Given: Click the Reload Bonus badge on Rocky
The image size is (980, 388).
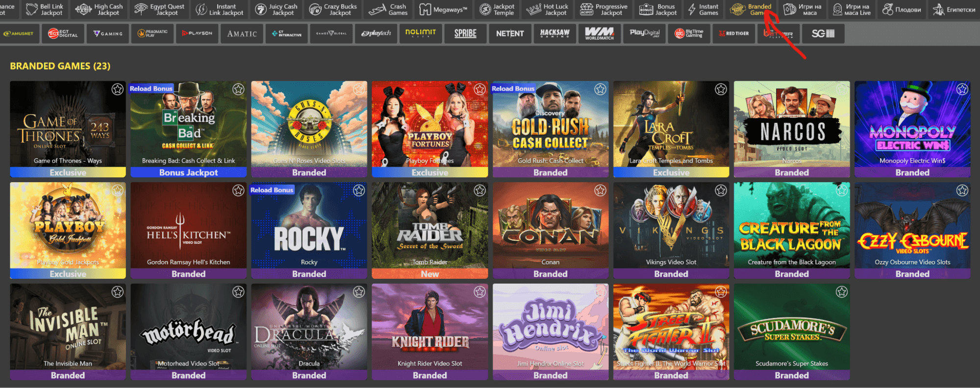Looking at the screenshot, I should (x=272, y=190).
